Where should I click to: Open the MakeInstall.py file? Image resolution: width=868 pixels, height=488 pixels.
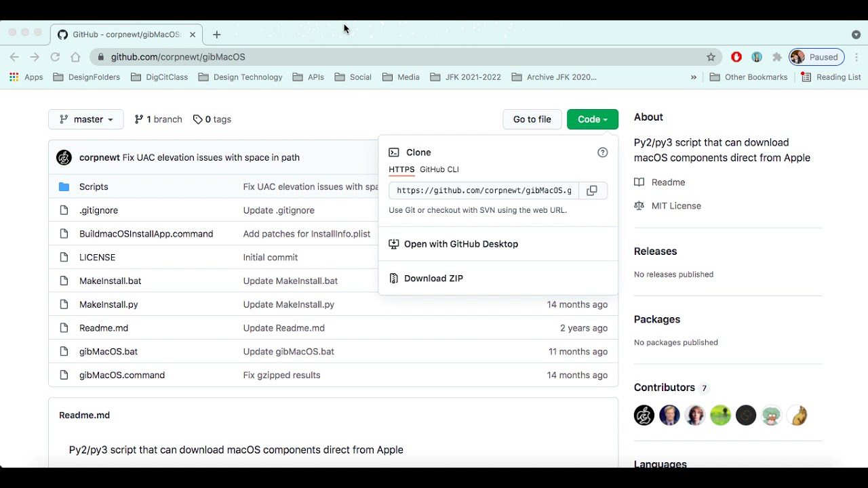(x=108, y=304)
